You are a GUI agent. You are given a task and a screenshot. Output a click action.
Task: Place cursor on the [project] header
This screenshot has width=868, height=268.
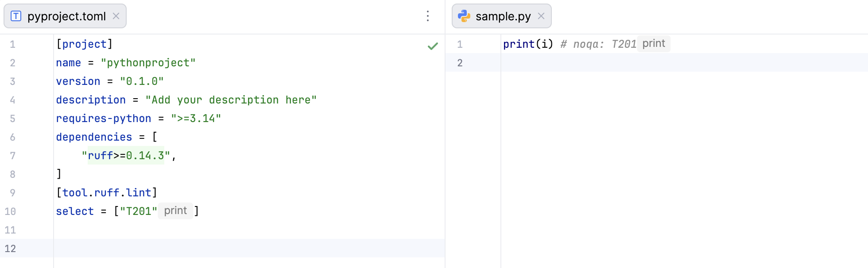coord(84,44)
